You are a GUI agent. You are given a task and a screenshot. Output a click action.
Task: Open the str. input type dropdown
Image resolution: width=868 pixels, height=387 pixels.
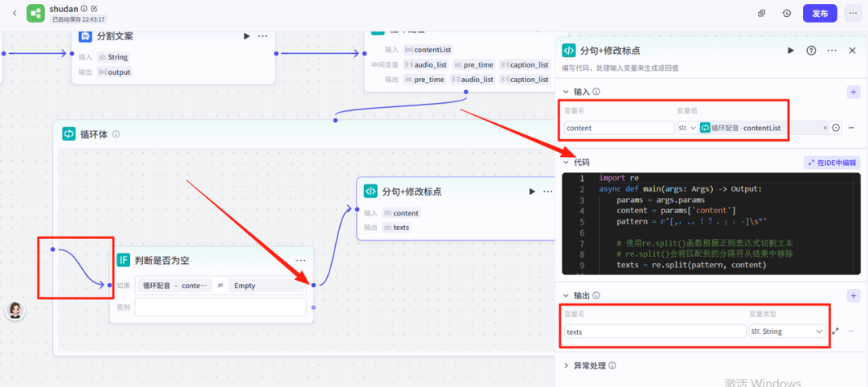pyautogui.click(x=687, y=127)
